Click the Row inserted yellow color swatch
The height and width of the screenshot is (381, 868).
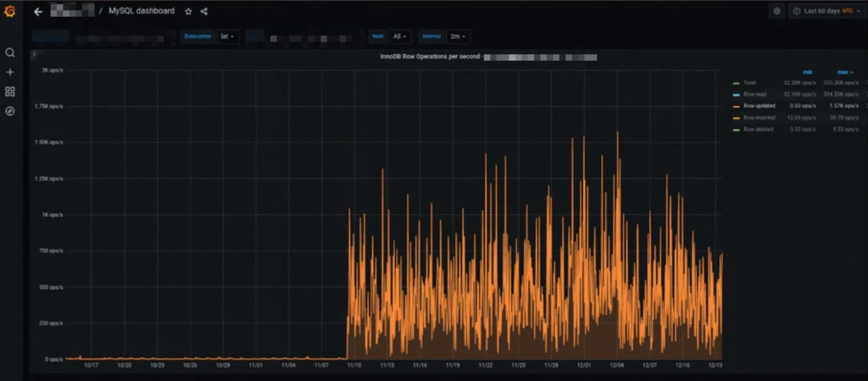[736, 118]
